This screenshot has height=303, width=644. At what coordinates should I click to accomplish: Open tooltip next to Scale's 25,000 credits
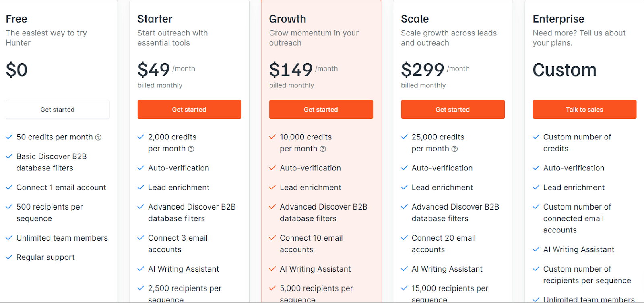455,149
